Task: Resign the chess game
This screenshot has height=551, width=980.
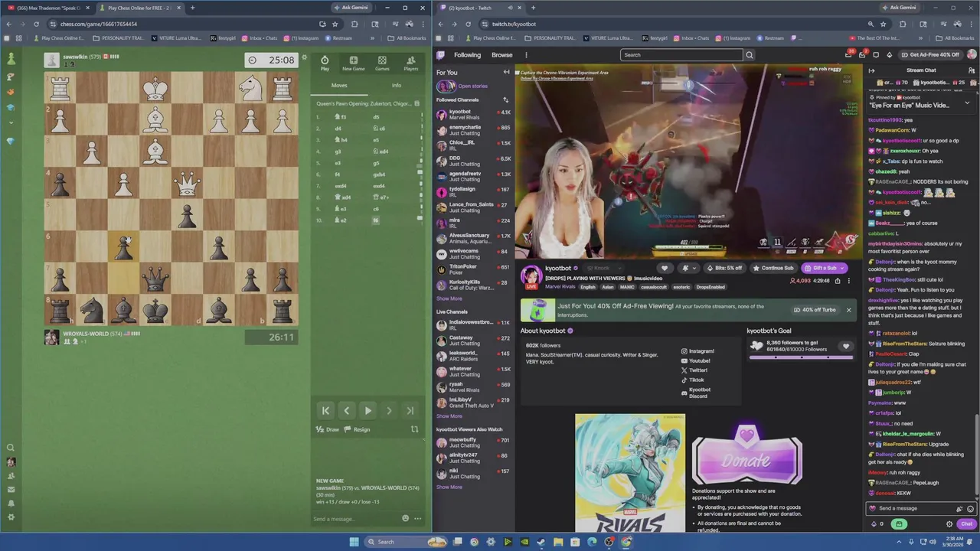Action: coord(358,429)
